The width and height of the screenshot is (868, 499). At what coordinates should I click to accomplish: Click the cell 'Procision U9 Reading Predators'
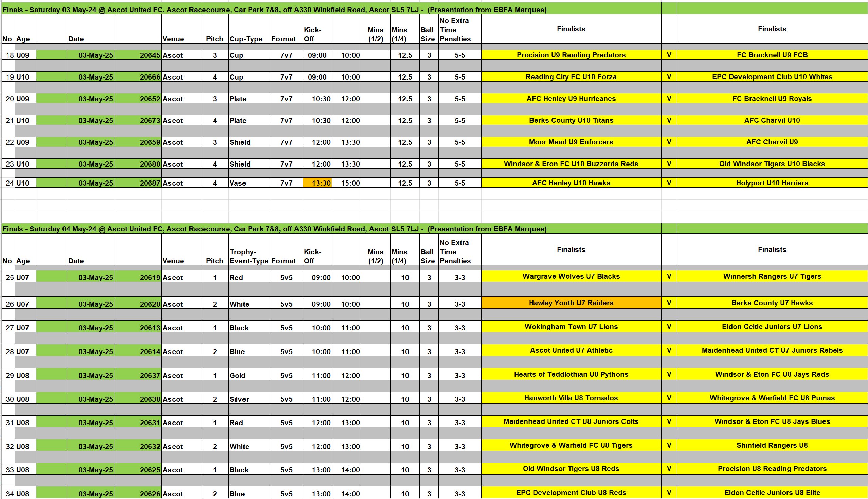click(x=571, y=55)
